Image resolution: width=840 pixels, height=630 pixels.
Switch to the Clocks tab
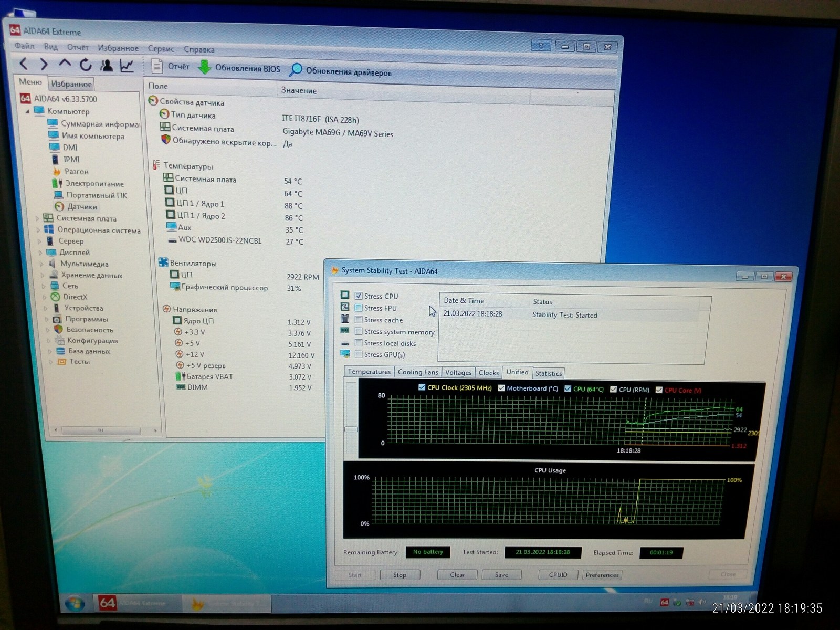[489, 373]
